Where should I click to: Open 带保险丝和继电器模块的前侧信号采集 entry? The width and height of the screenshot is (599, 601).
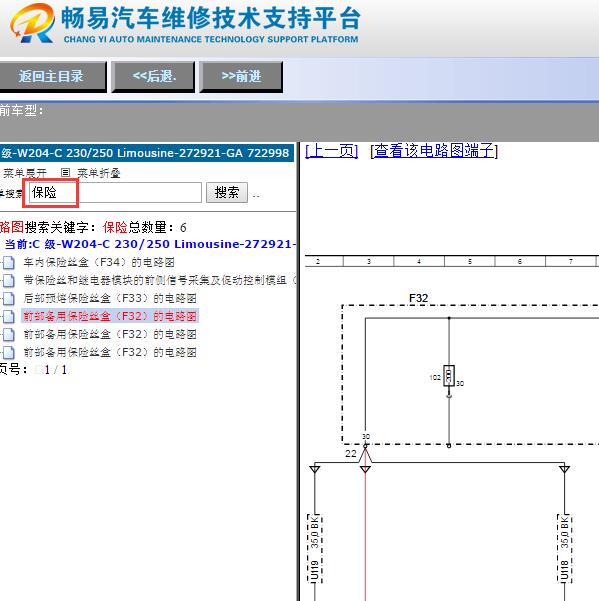[x=160, y=280]
